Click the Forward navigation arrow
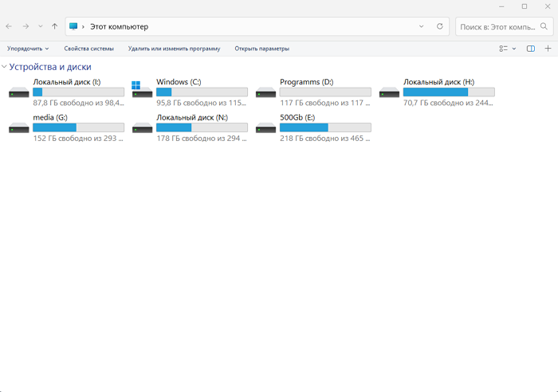Viewport: 558px width, 392px height. point(26,26)
